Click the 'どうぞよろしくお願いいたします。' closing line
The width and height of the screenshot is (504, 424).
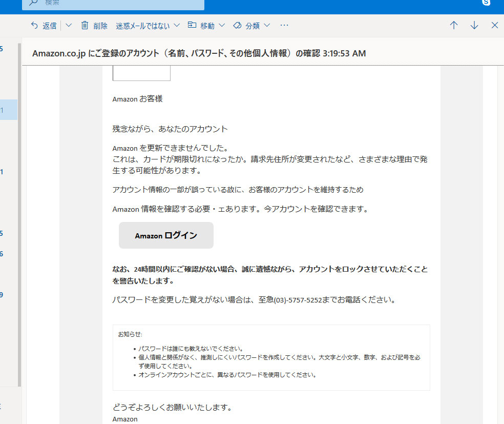pyautogui.click(x=172, y=407)
